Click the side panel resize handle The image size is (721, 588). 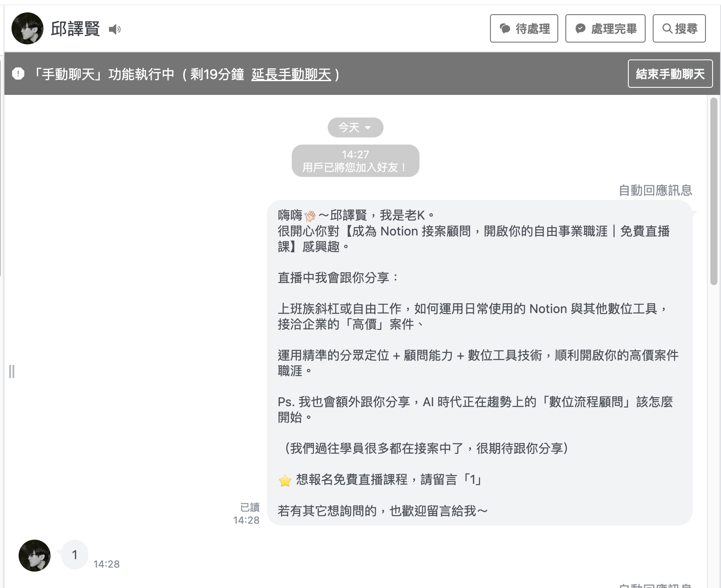pos(12,371)
